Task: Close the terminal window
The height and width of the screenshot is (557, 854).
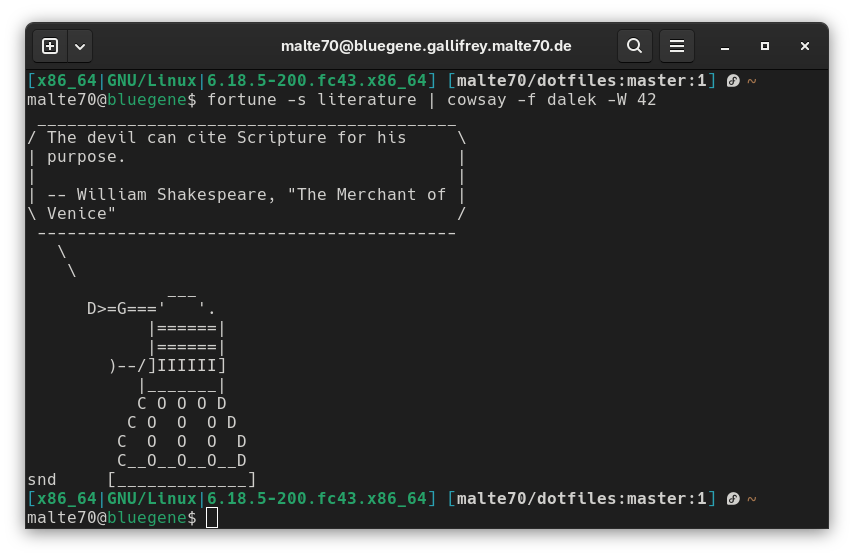Action: coord(805,46)
